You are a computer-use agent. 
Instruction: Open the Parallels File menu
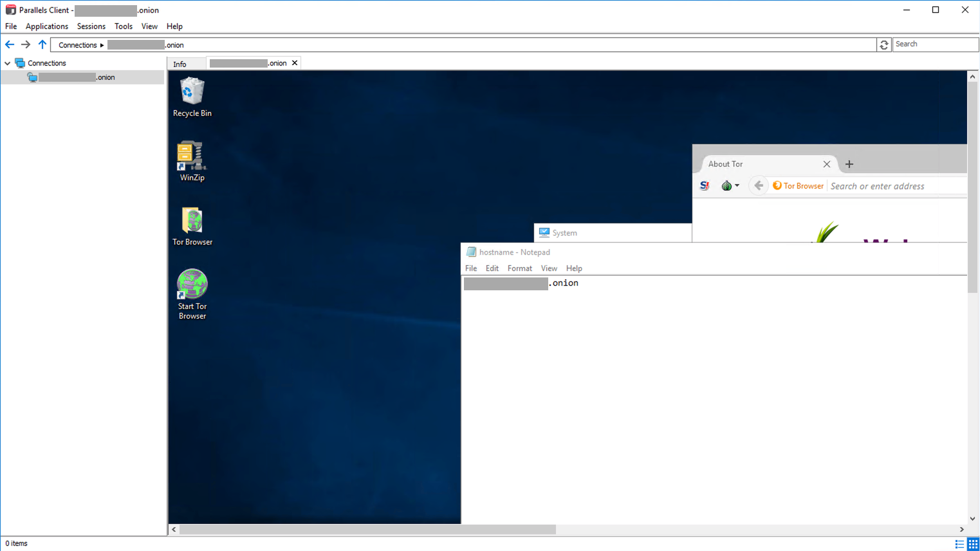[x=11, y=26]
